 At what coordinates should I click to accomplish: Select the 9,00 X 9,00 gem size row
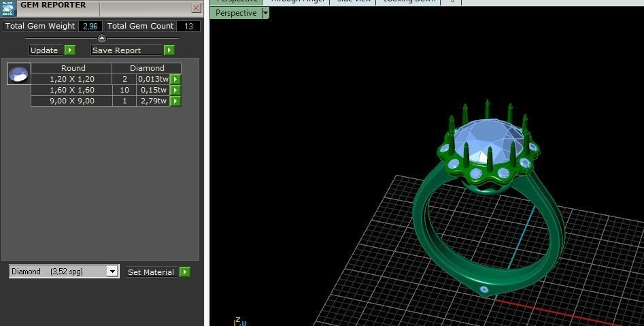tap(71, 101)
